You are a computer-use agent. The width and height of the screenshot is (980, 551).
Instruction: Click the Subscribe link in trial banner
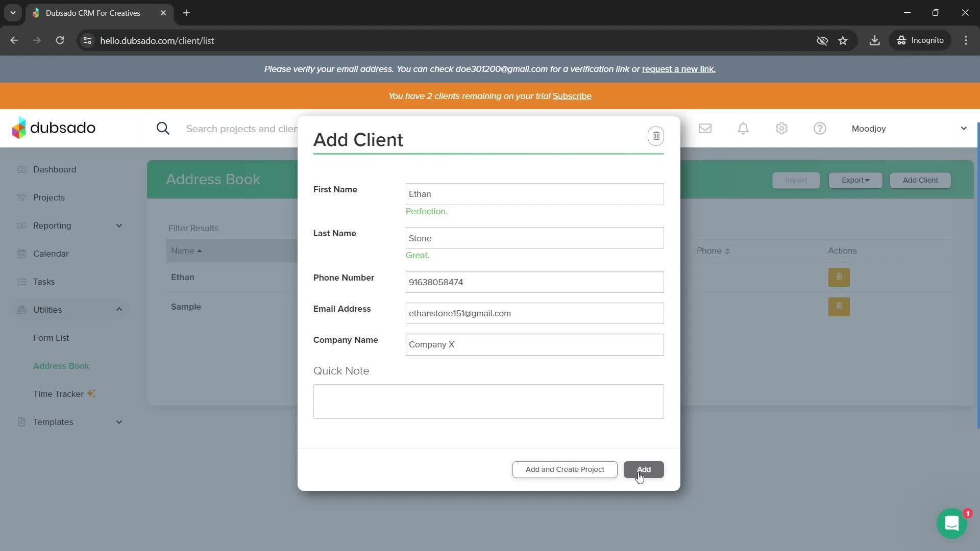[572, 96]
